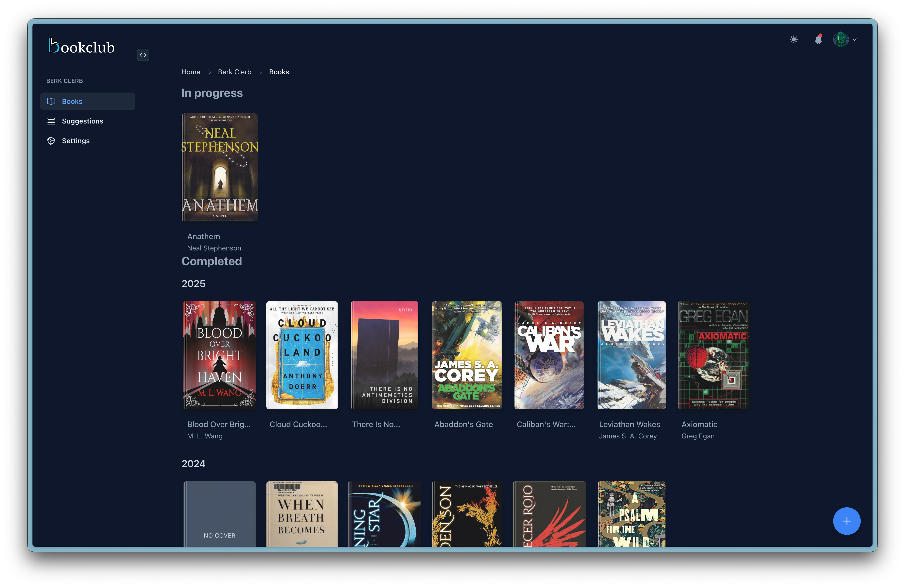
Task: Go to Home via the breadcrumb
Action: (x=191, y=72)
